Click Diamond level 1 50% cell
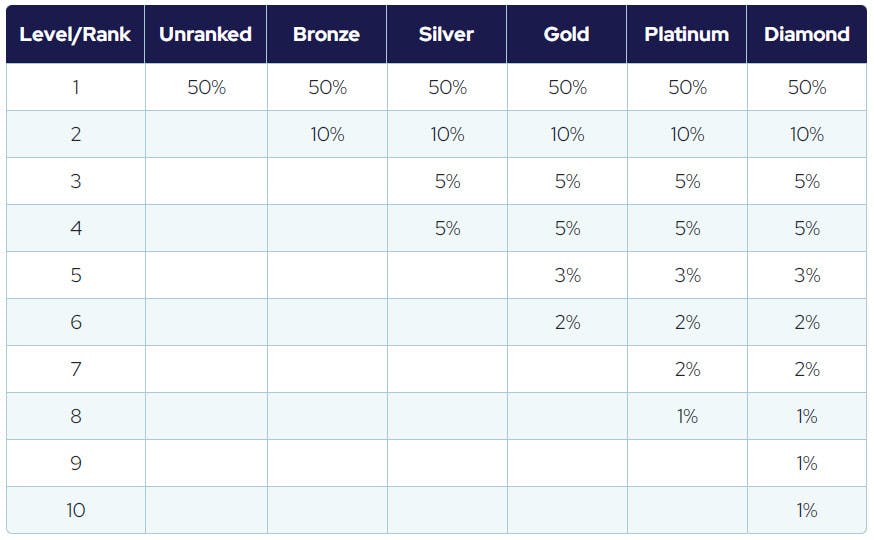This screenshot has width=874, height=540. click(x=807, y=87)
